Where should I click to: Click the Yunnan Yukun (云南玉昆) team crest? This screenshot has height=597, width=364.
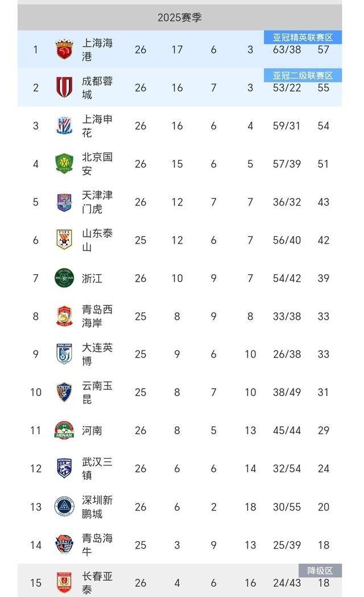pyautogui.click(x=64, y=392)
